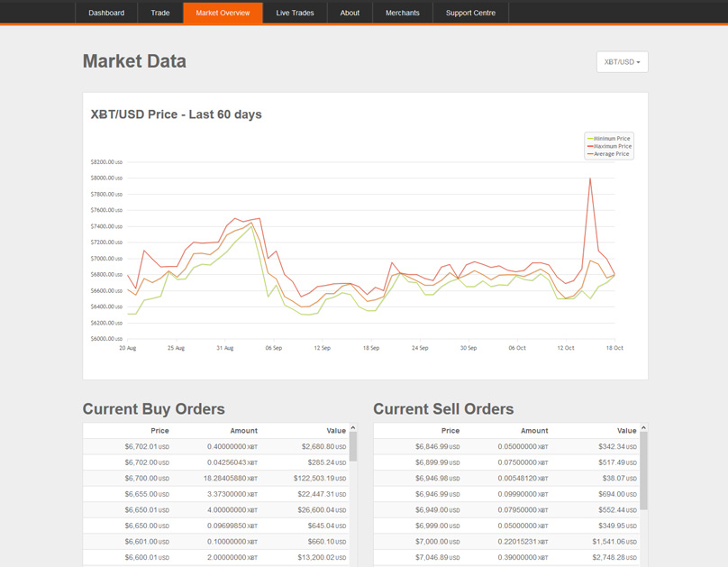Click the $38.07 sell order value

click(x=619, y=478)
